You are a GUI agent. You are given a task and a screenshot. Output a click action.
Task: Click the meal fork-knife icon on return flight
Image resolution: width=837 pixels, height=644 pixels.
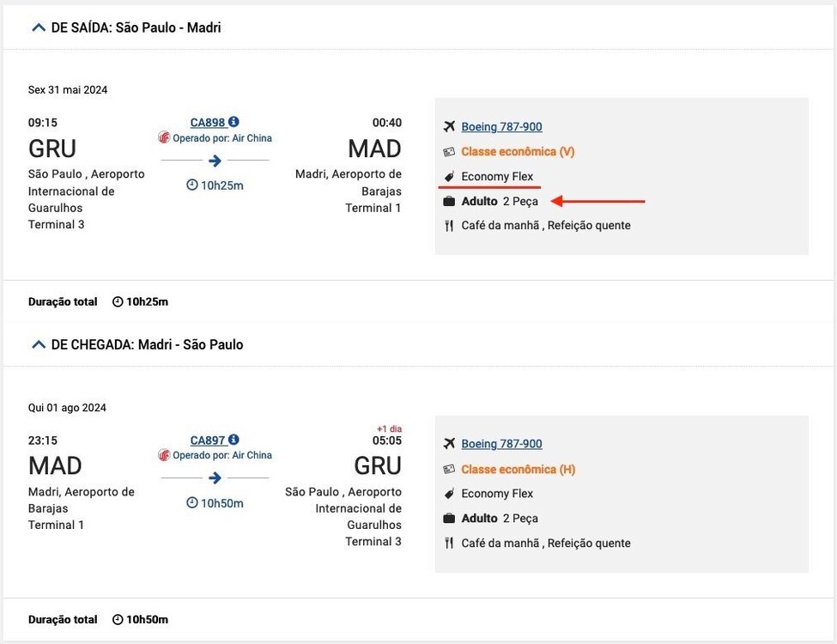(x=448, y=543)
